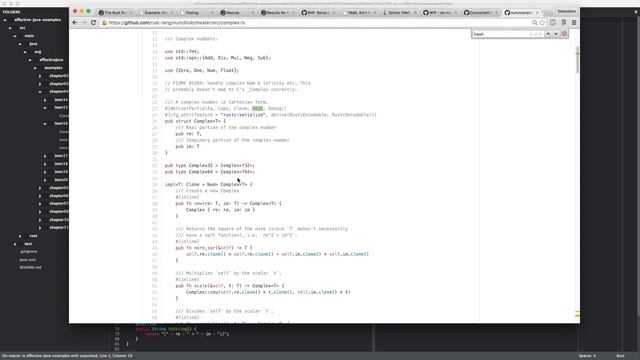Jump to next find result

[556, 34]
